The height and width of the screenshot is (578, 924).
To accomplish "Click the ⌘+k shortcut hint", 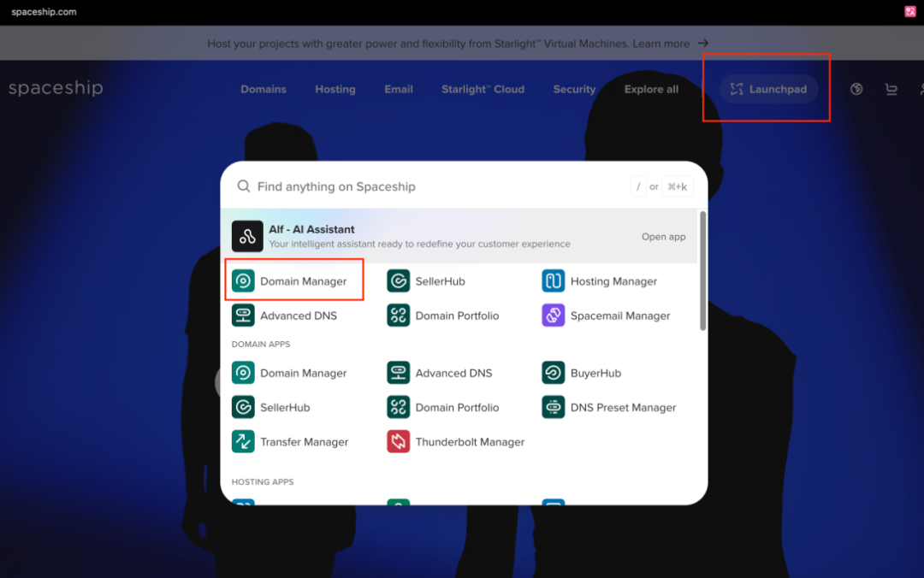I will (x=677, y=186).
